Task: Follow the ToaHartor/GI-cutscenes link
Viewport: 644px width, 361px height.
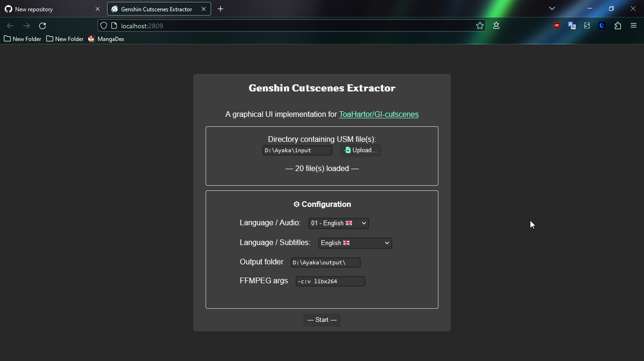Action: [x=379, y=114]
